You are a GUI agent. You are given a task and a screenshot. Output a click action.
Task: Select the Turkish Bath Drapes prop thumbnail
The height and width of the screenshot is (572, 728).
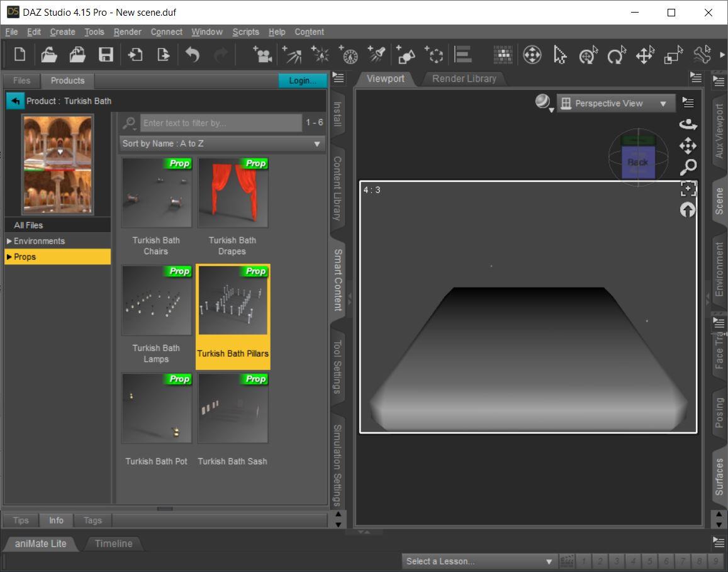(x=233, y=192)
